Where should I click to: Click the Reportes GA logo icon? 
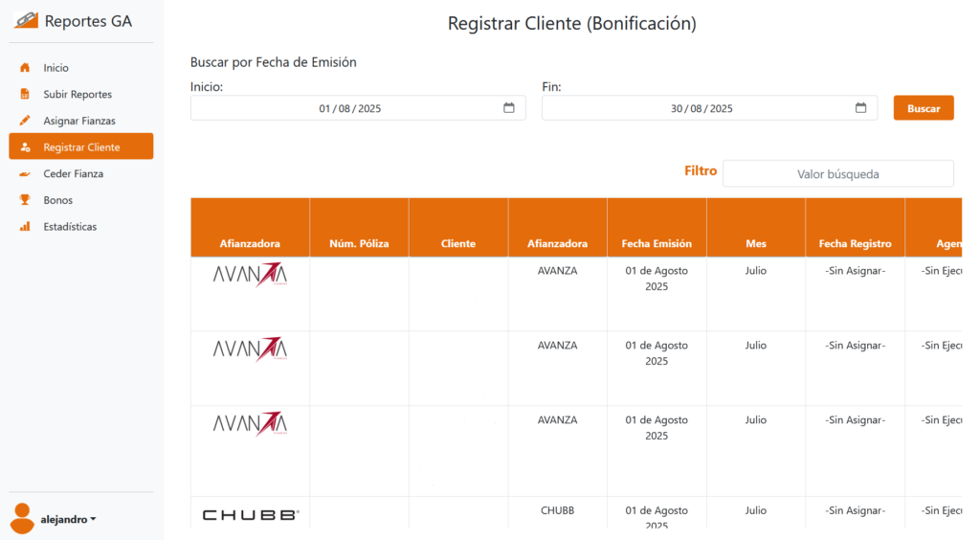pyautogui.click(x=26, y=21)
